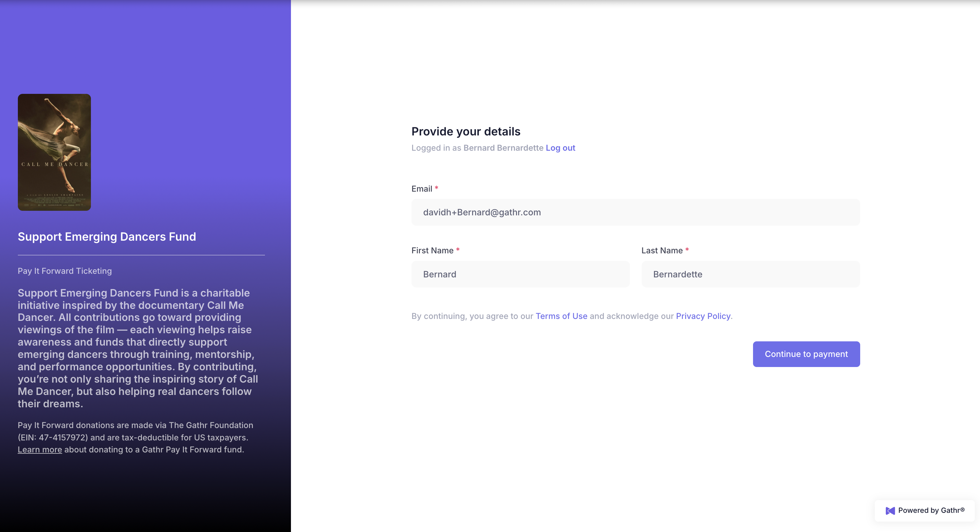Click the First Name input field
Viewport: 980px width, 532px height.
(x=520, y=274)
